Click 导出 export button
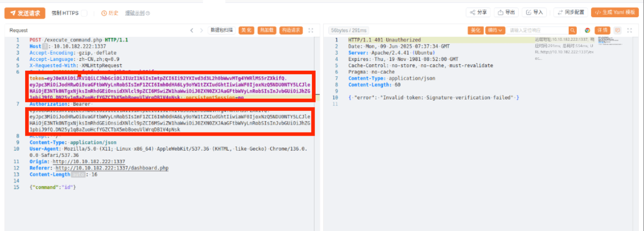 tap(506, 12)
